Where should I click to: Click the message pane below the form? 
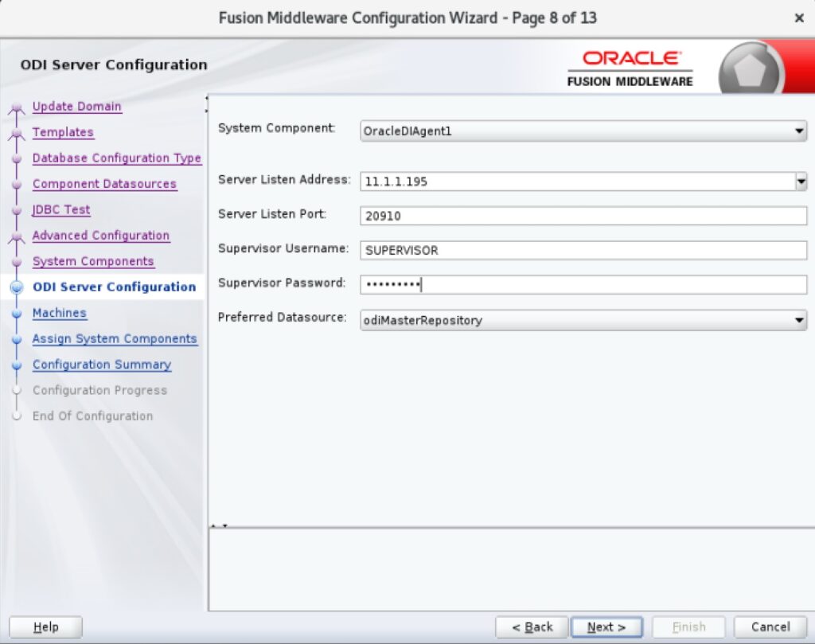coord(512,569)
